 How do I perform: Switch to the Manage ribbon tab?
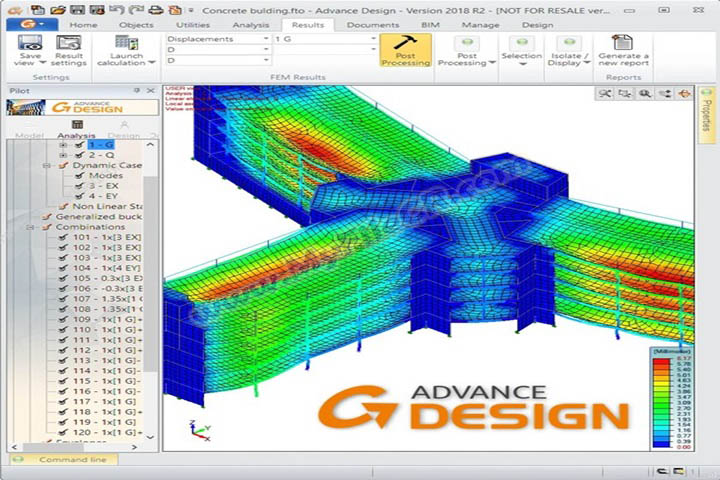(481, 25)
